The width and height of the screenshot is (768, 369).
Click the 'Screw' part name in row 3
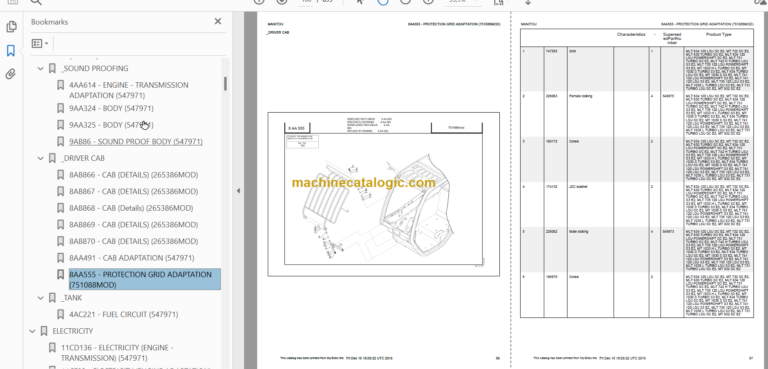pyautogui.click(x=574, y=141)
